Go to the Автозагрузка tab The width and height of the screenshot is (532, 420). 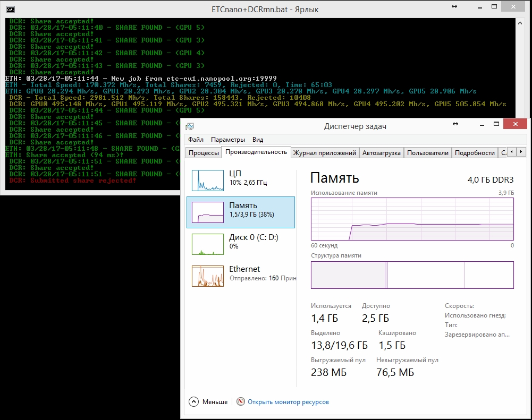coord(381,153)
